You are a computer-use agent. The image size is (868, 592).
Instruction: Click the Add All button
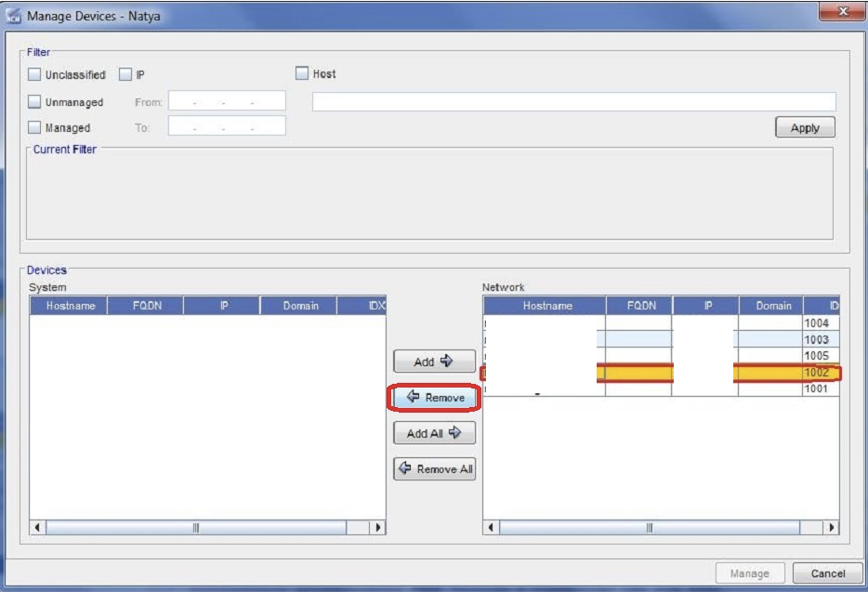point(435,433)
